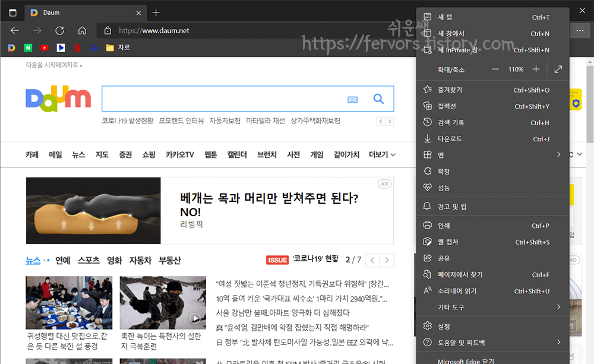The width and height of the screenshot is (594, 364).
Task: Go back with the browser back arrow
Action: click(14, 30)
